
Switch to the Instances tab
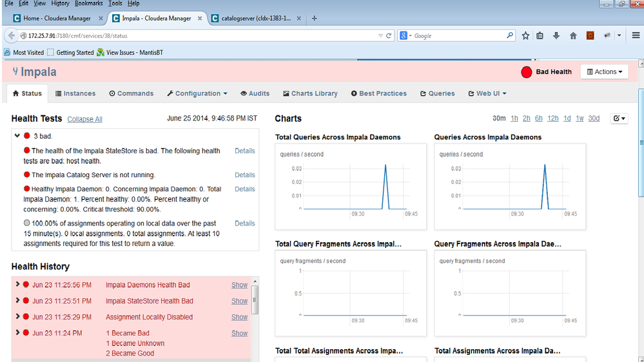click(75, 93)
